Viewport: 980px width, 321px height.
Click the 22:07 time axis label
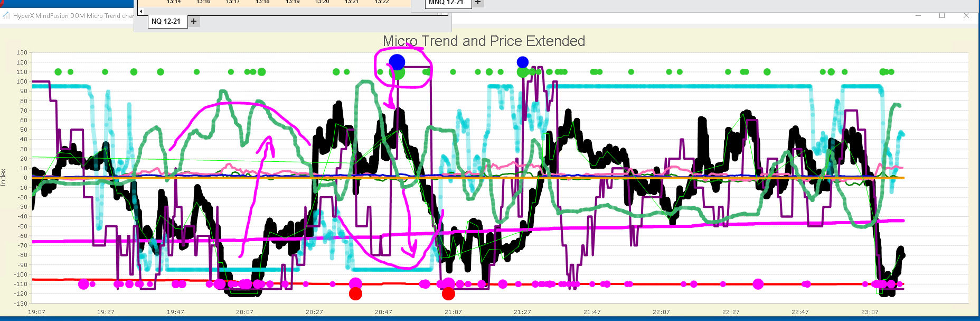click(661, 312)
